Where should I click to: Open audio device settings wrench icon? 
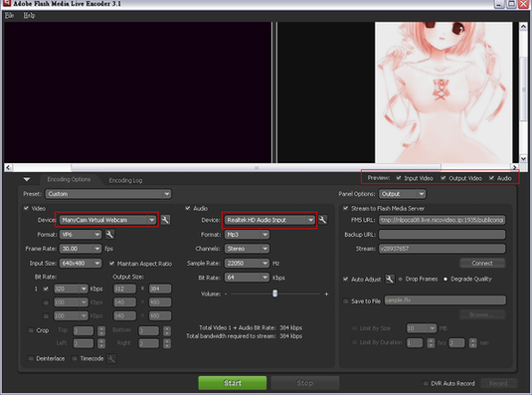coord(322,220)
